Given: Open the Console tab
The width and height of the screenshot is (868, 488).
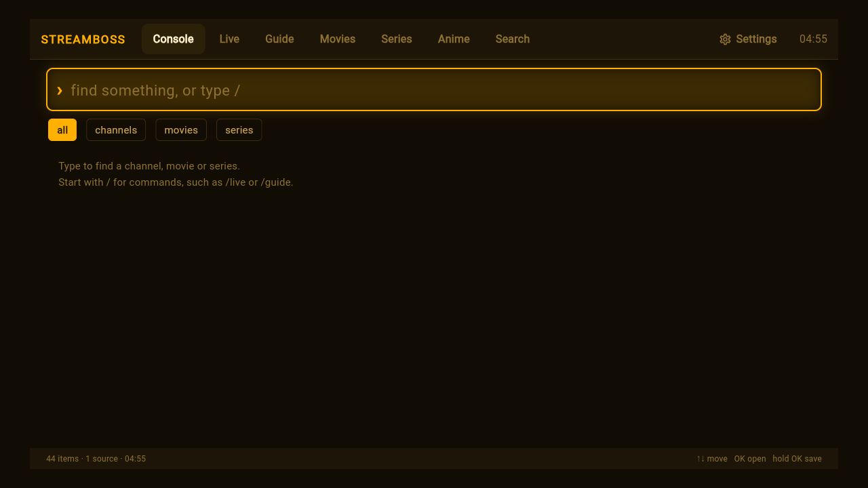Looking at the screenshot, I should (173, 39).
